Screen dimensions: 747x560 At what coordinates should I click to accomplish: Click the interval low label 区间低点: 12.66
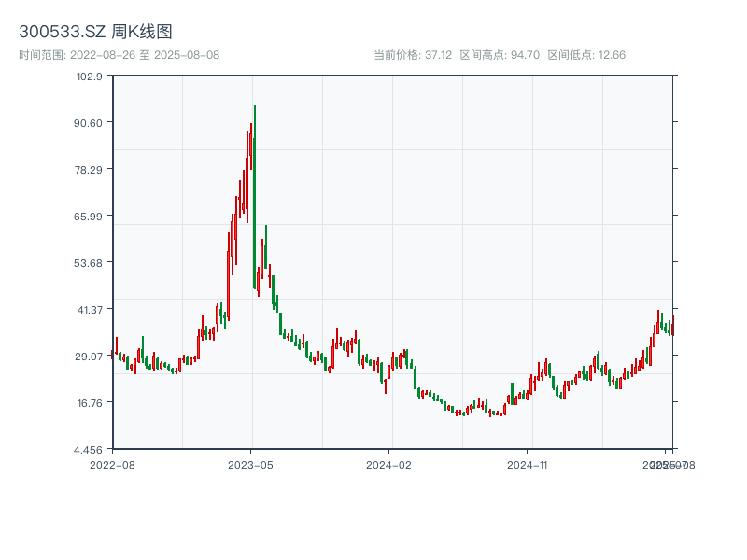pyautogui.click(x=586, y=55)
